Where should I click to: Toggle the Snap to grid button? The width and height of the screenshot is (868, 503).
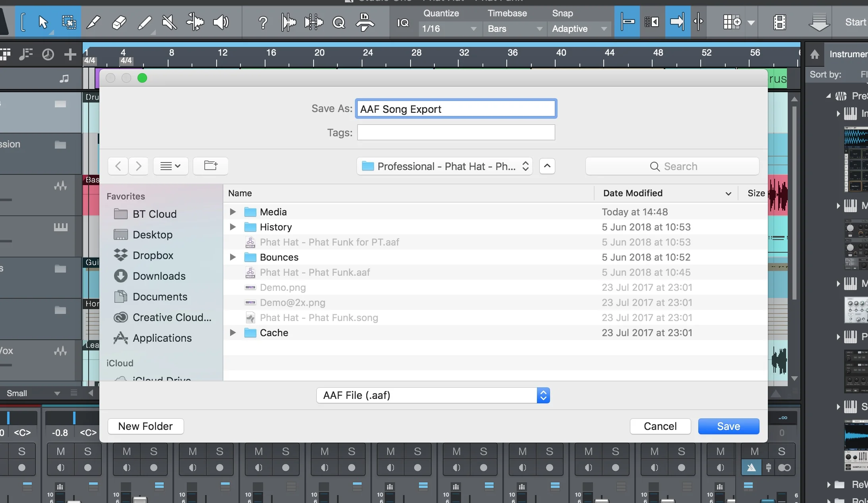tap(627, 22)
